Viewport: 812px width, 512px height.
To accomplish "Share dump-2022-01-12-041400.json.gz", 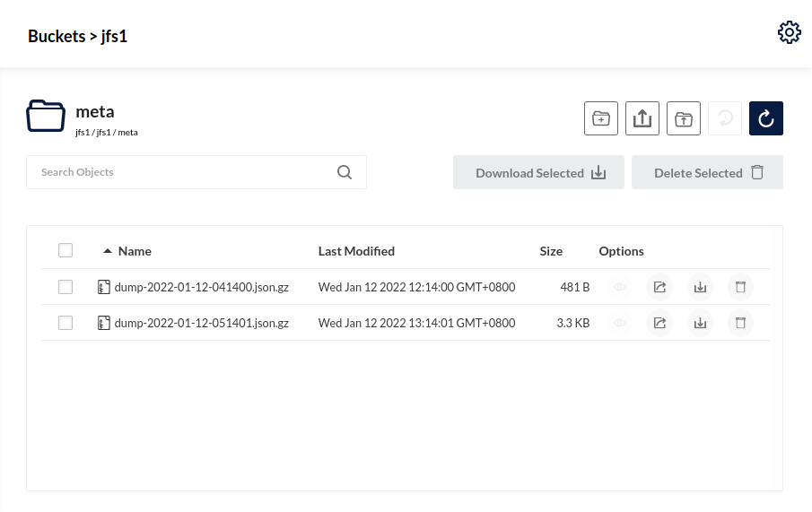I will (659, 287).
